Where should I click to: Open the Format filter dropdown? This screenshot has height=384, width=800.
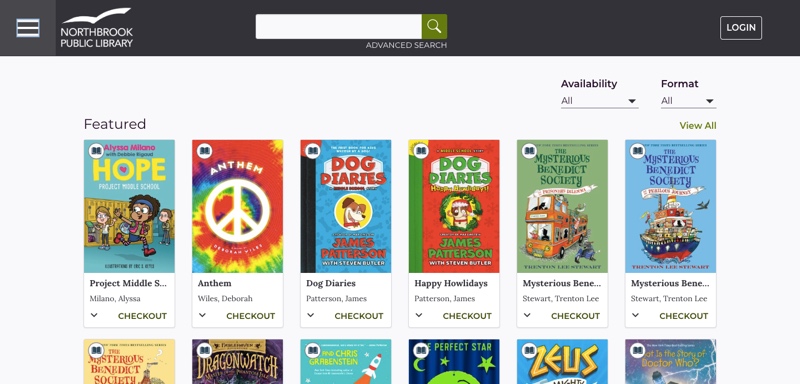[688, 101]
